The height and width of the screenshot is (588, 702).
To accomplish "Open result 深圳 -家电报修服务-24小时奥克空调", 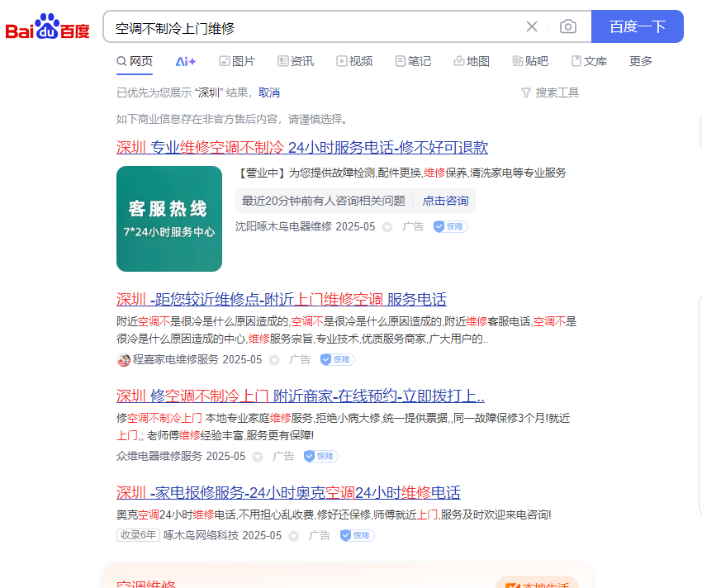I will pyautogui.click(x=288, y=492).
